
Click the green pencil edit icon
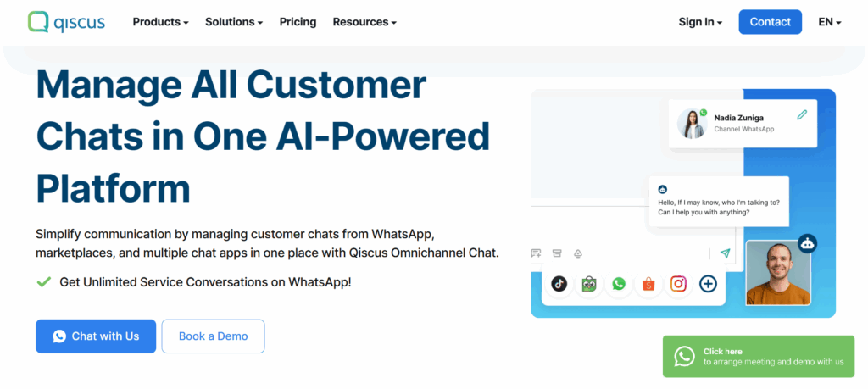(802, 115)
